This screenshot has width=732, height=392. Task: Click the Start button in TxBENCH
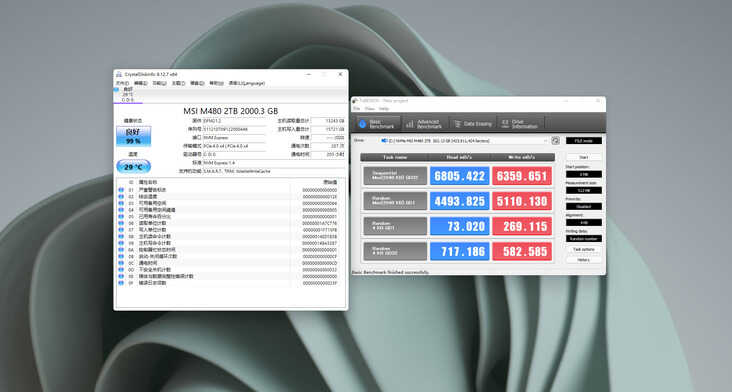click(584, 157)
